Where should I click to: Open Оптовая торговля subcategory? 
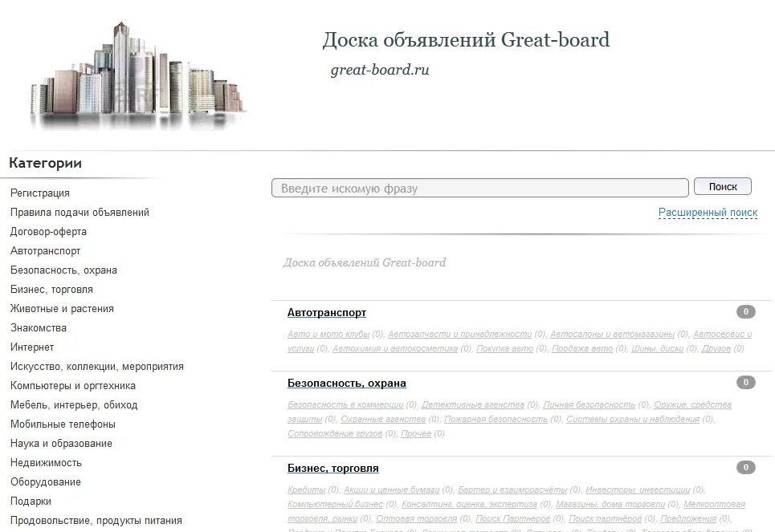[416, 518]
